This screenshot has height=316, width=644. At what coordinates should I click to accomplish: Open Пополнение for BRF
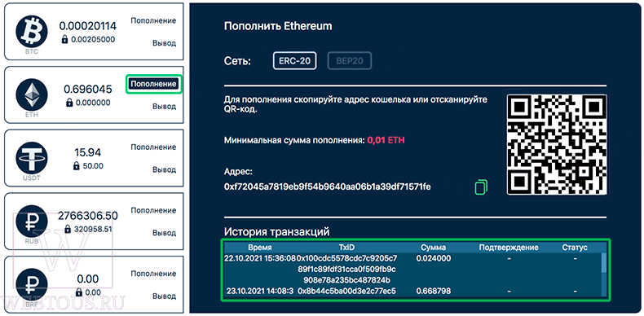click(153, 274)
